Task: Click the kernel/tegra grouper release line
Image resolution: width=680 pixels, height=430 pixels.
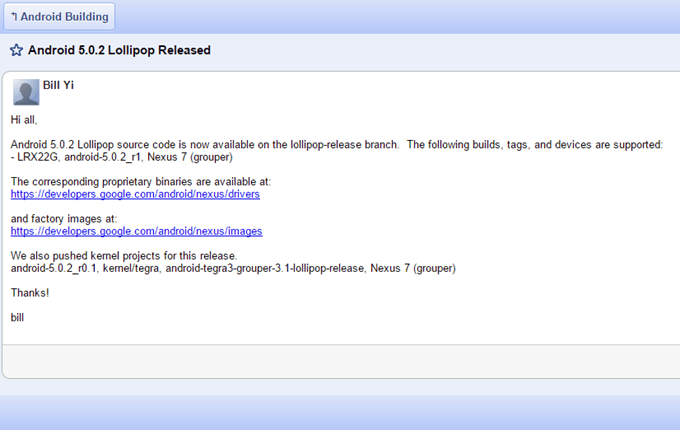Action: (x=233, y=268)
